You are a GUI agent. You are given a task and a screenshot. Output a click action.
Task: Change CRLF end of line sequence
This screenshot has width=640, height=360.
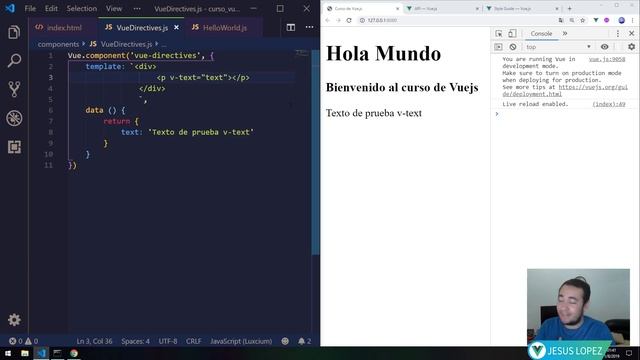click(193, 341)
